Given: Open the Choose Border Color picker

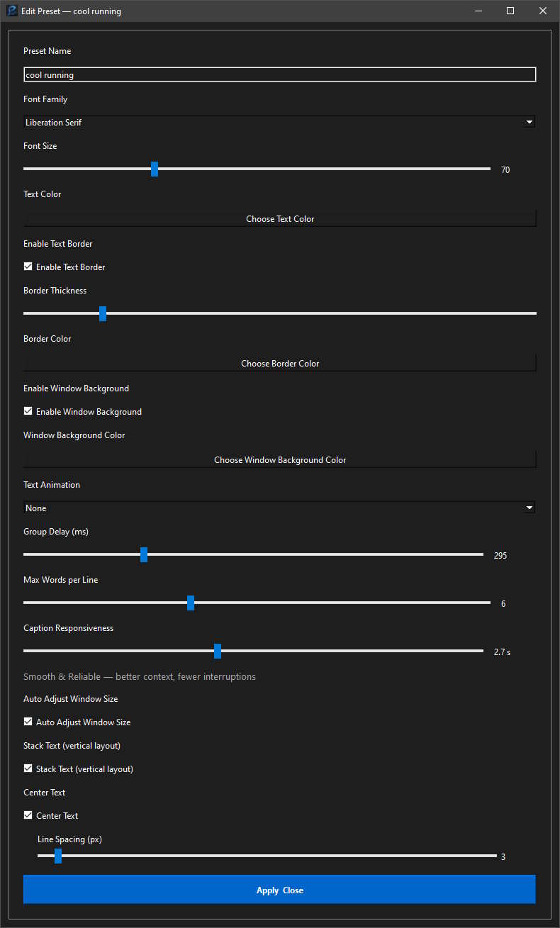Looking at the screenshot, I should coord(279,363).
